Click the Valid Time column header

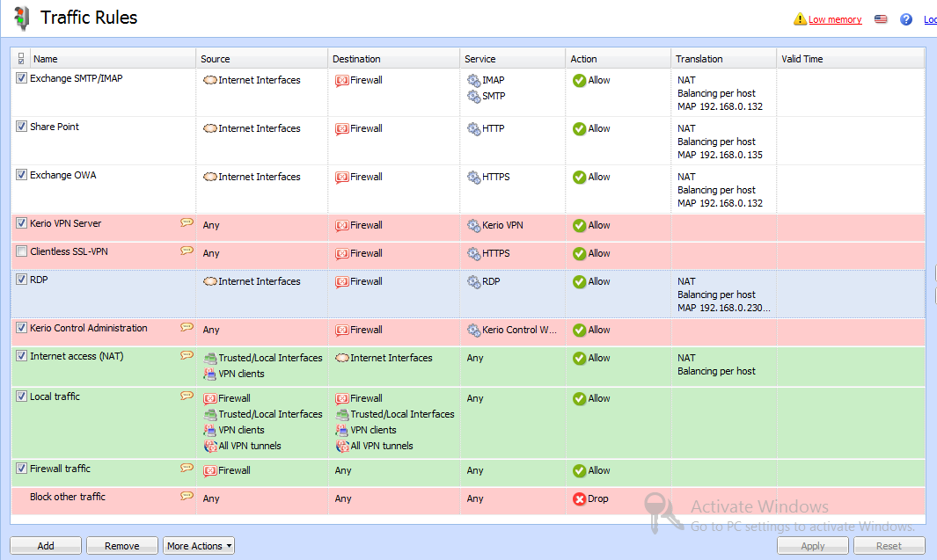[x=851, y=59]
